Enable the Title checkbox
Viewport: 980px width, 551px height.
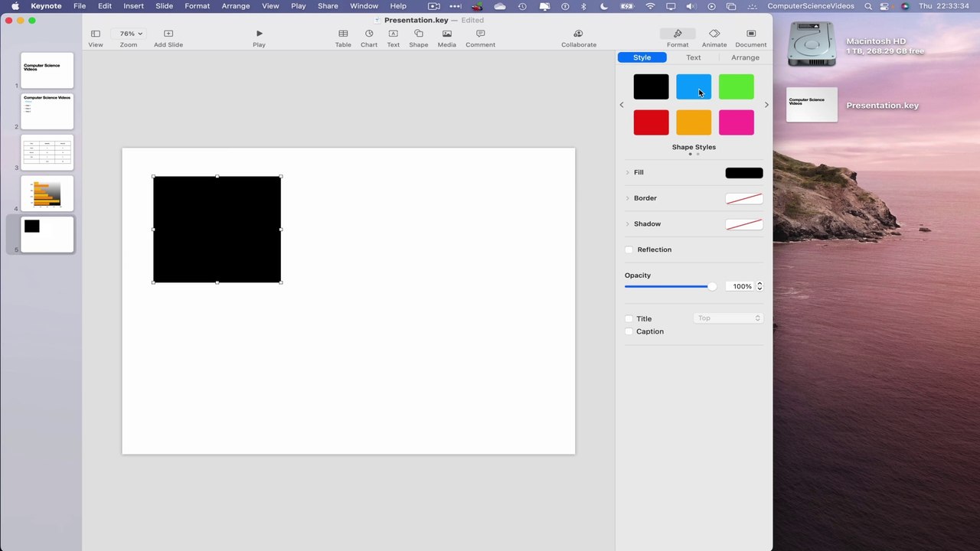pyautogui.click(x=629, y=318)
